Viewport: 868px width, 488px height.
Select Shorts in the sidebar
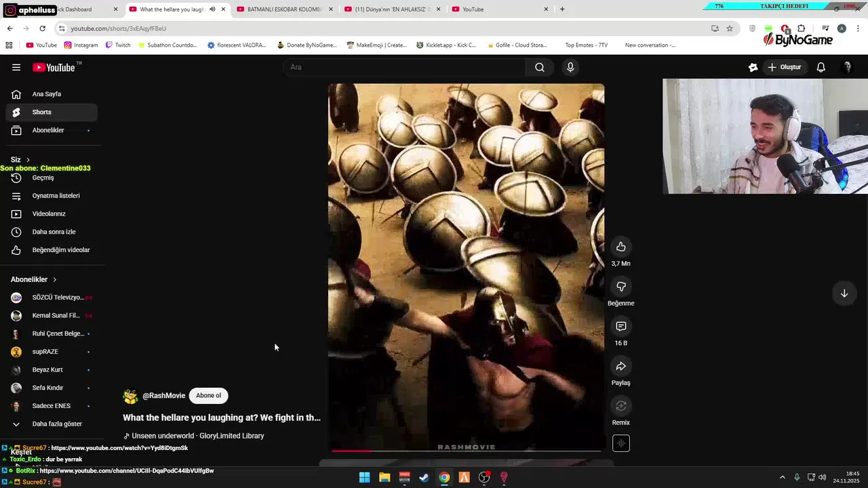point(52,113)
